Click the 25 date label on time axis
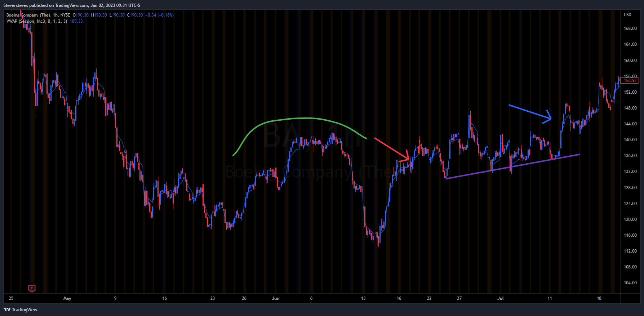The height and width of the screenshot is (316, 644). (11, 298)
